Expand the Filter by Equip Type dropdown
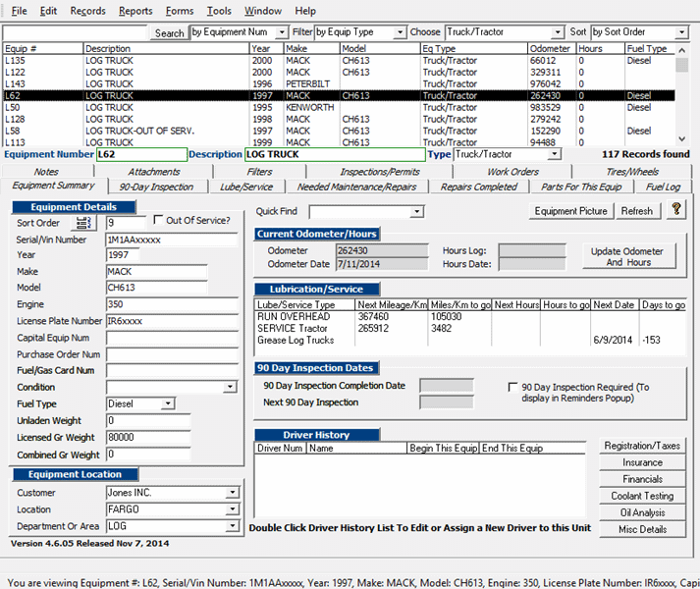The image size is (700, 589). pyautogui.click(x=400, y=32)
